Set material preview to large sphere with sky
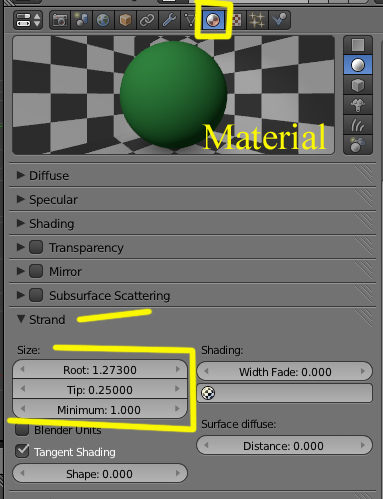The image size is (383, 499). pyautogui.click(x=358, y=145)
